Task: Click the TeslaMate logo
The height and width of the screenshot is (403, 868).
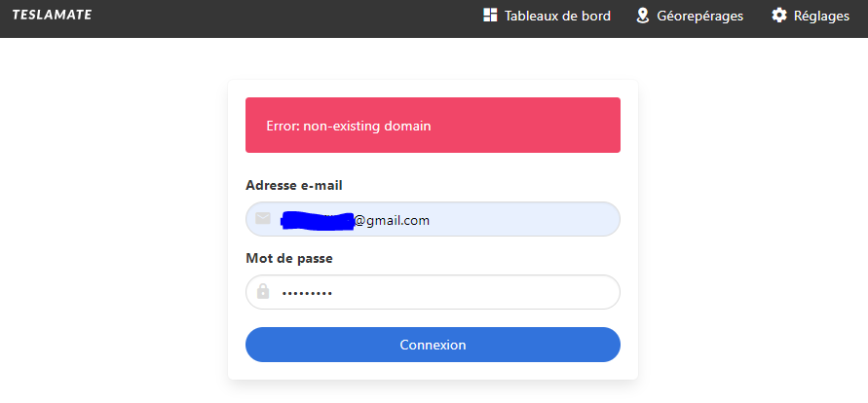Action: tap(52, 16)
